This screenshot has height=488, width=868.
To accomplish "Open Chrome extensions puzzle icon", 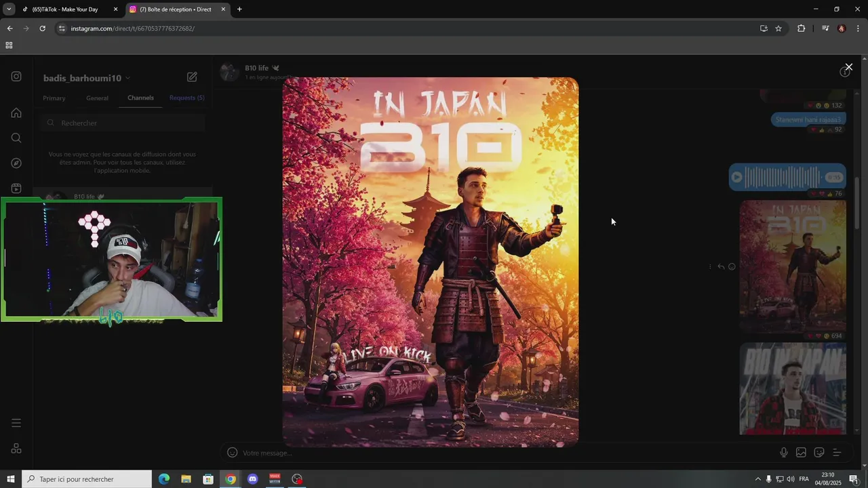I will (802, 28).
